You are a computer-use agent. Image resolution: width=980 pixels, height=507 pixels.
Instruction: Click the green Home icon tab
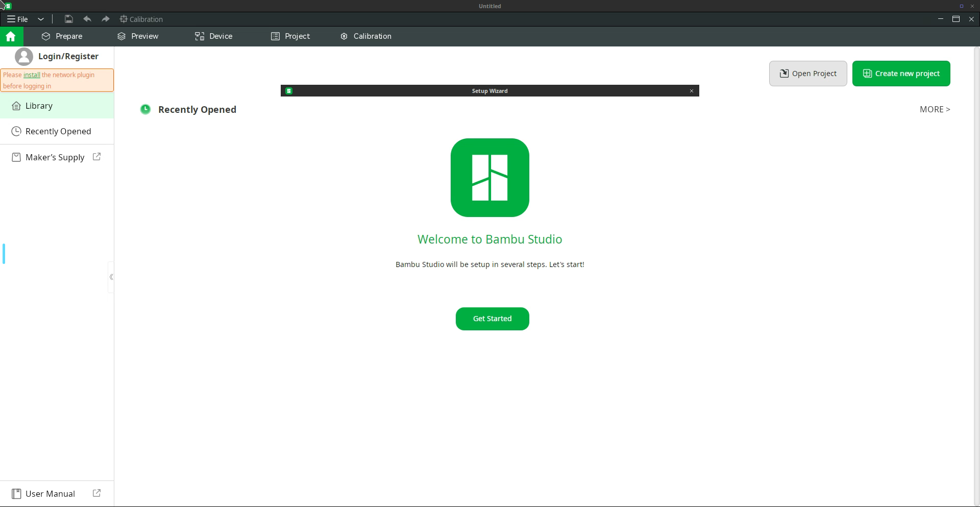click(11, 36)
